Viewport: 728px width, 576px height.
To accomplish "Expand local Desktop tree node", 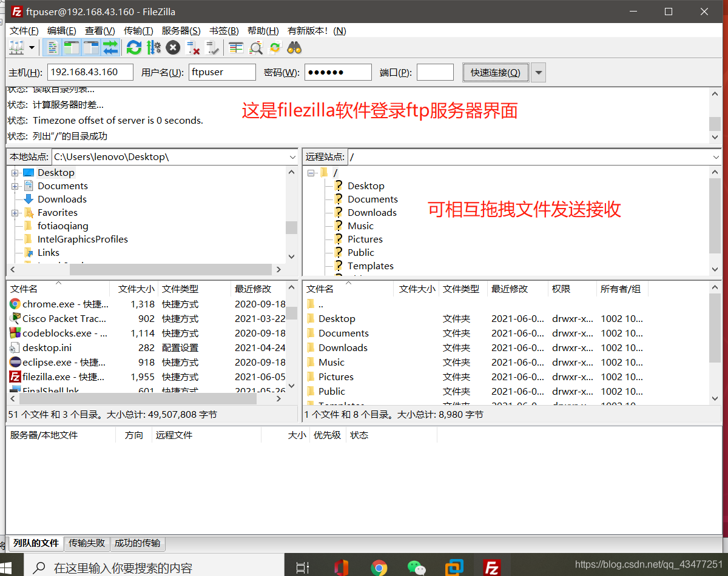I will click(x=15, y=173).
